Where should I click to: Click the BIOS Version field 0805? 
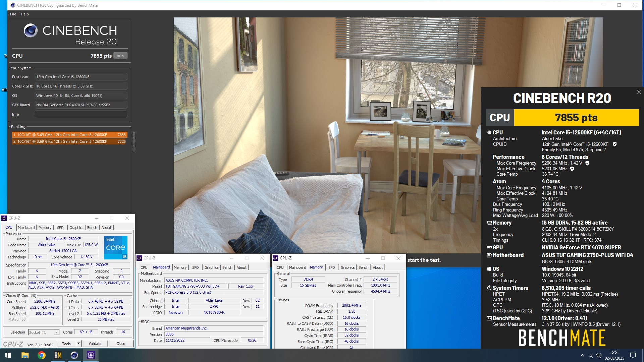point(214,334)
